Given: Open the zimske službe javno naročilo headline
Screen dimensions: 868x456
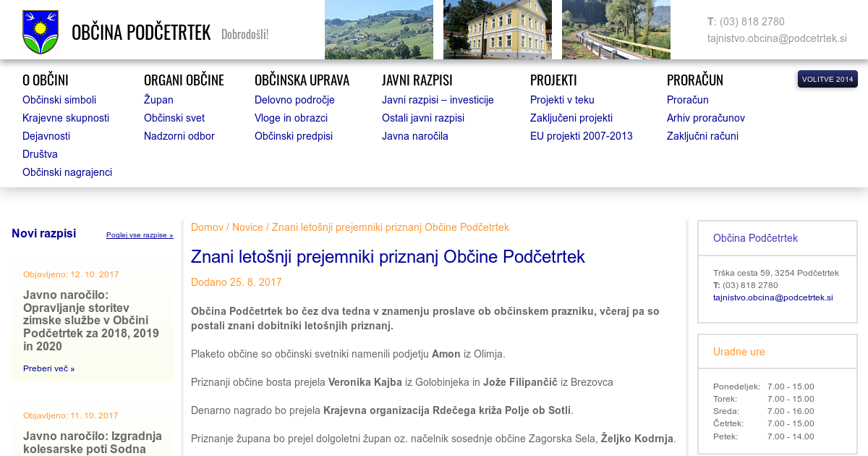Looking at the screenshot, I should [x=91, y=321].
